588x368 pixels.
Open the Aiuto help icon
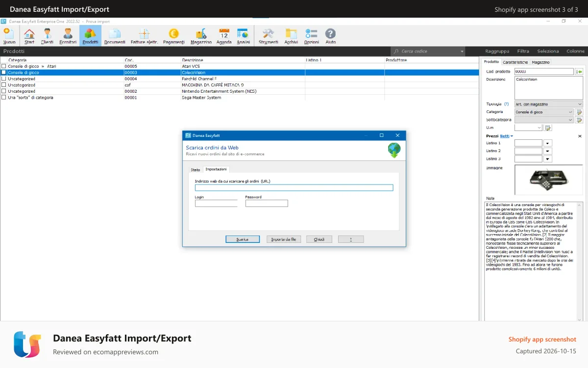click(331, 36)
